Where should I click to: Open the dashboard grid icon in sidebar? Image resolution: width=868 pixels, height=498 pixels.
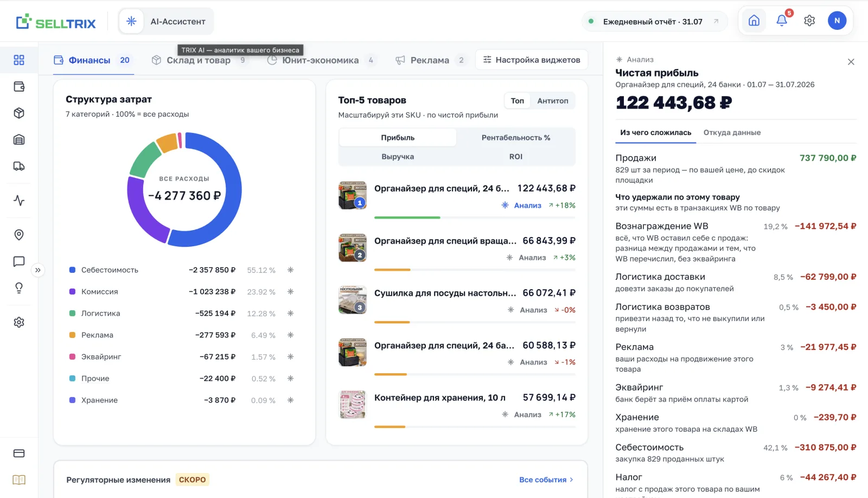[x=19, y=60]
